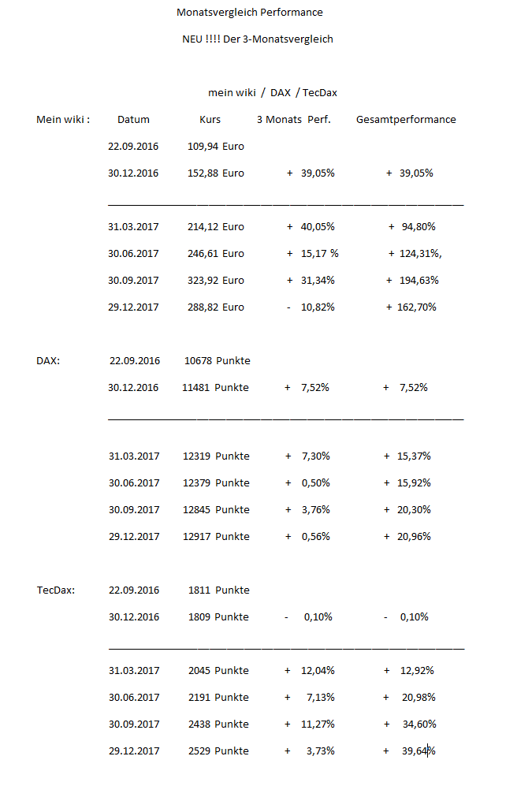This screenshot has height=812, width=532.
Task: Click the "+ 12,04%" TecDax quarterly value
Action: (x=310, y=671)
